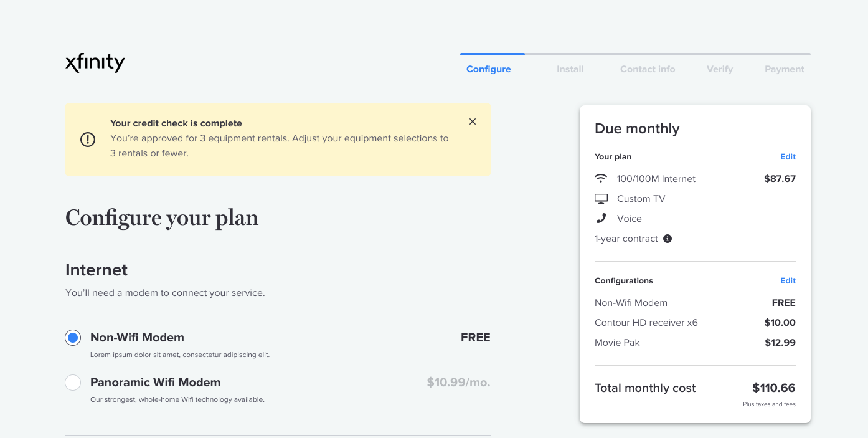Open the Verify step
This screenshot has height=438, width=868.
(x=720, y=69)
